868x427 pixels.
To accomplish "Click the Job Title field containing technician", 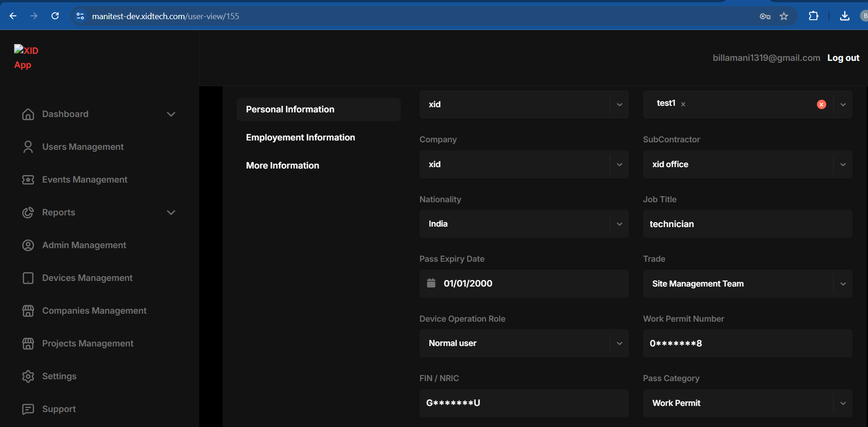I will 747,224.
